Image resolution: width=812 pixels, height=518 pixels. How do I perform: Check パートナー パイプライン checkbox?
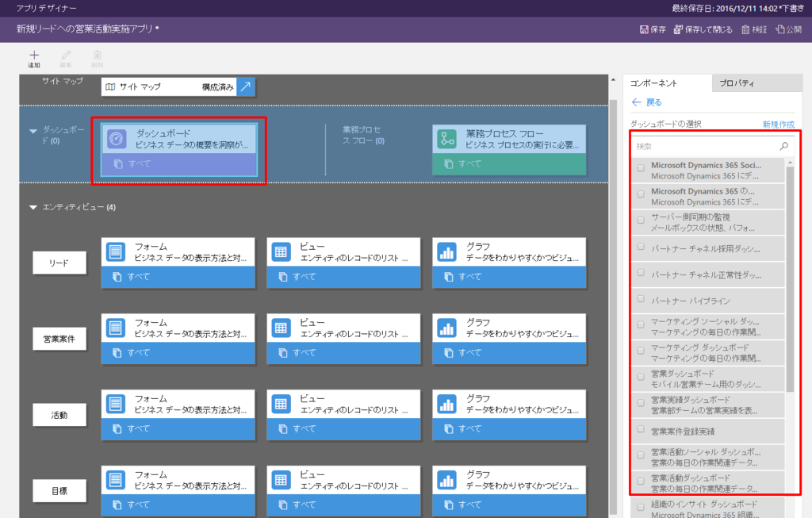641,298
